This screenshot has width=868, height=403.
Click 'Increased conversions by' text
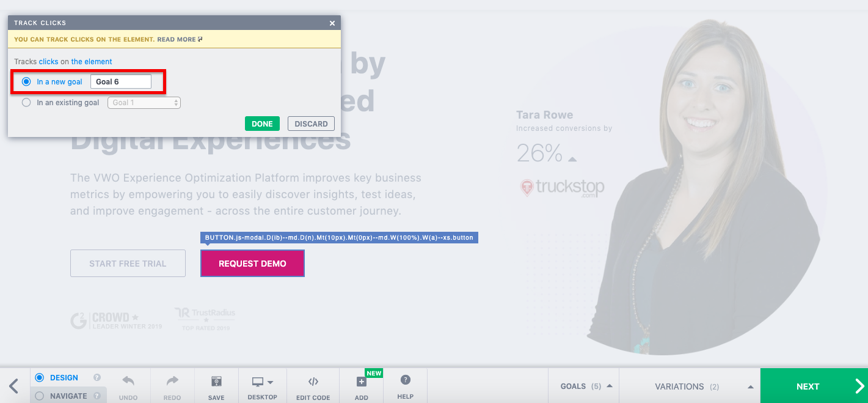coord(564,128)
